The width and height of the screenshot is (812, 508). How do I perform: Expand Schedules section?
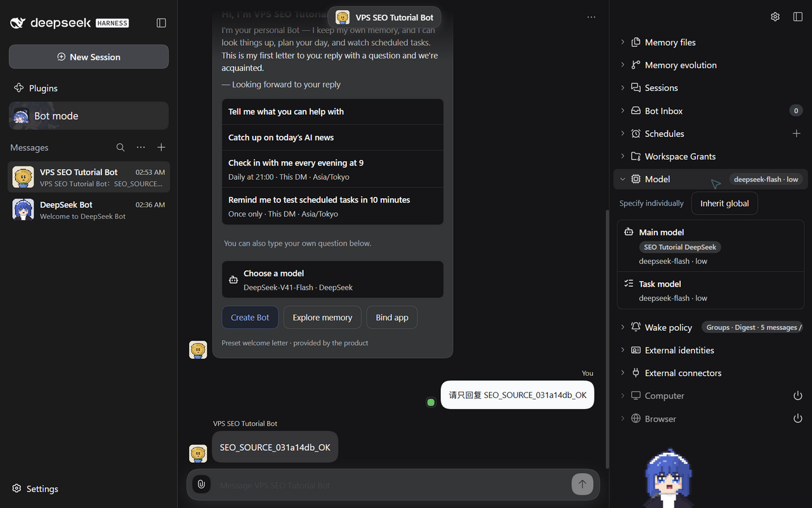710,133
